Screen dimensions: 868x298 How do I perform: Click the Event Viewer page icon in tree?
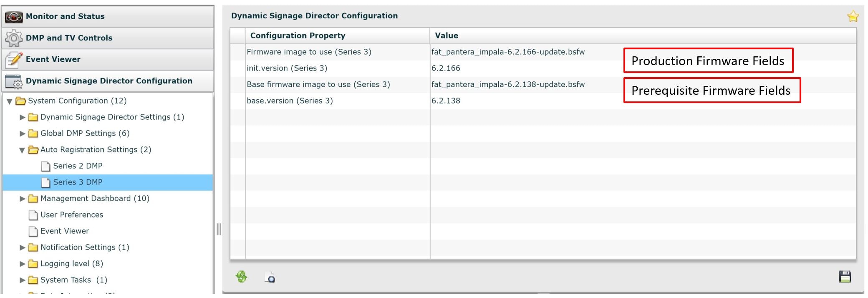33,231
